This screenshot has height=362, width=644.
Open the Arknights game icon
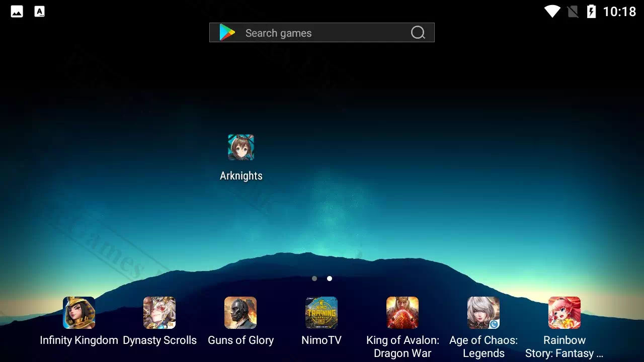[x=241, y=147]
